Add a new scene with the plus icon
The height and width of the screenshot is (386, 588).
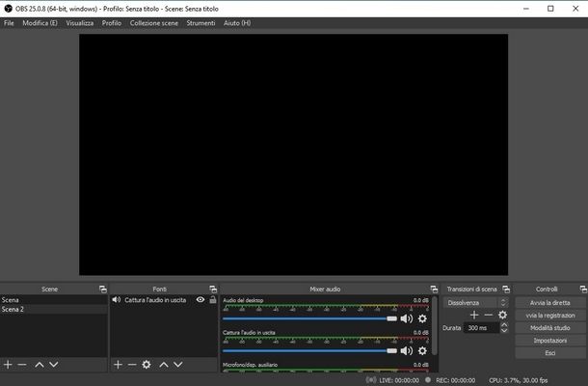pyautogui.click(x=8, y=365)
